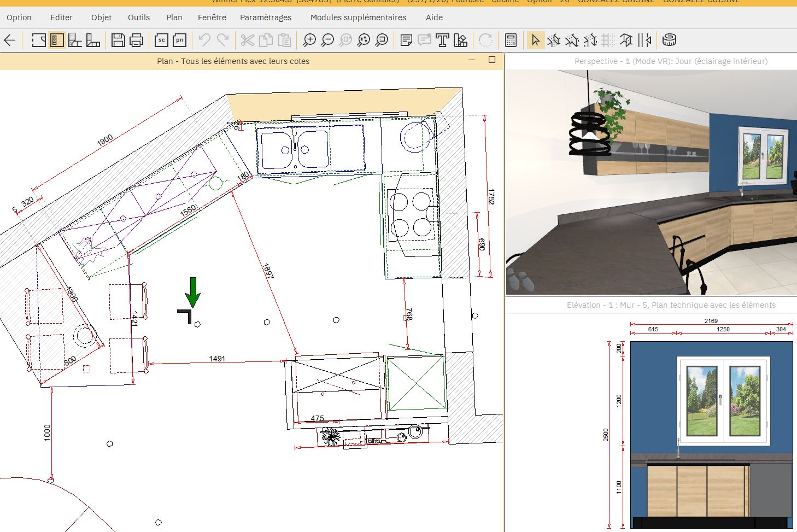Screen dimensions: 797x532
Task: Open the note annotation icon
Action: 406,40
